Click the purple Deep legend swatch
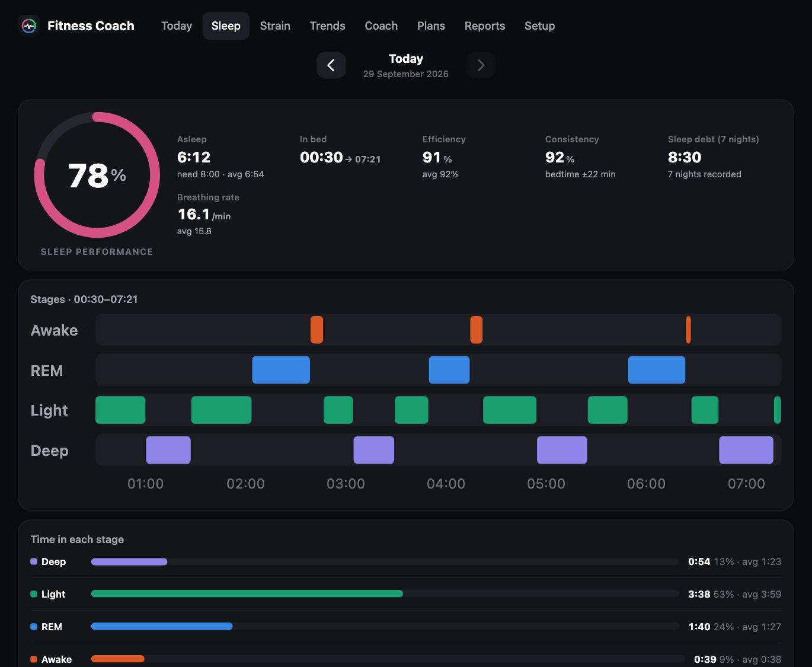Image resolution: width=812 pixels, height=667 pixels. click(34, 561)
